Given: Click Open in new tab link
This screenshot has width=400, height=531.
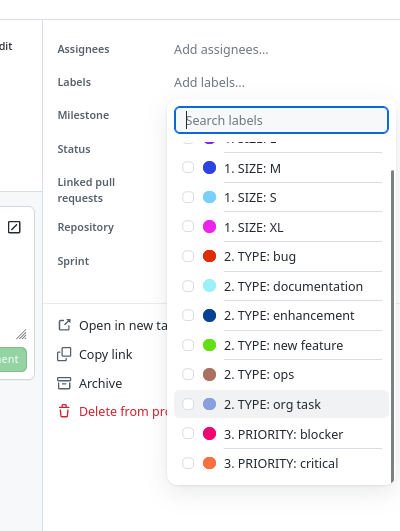Looking at the screenshot, I should 123,325.
